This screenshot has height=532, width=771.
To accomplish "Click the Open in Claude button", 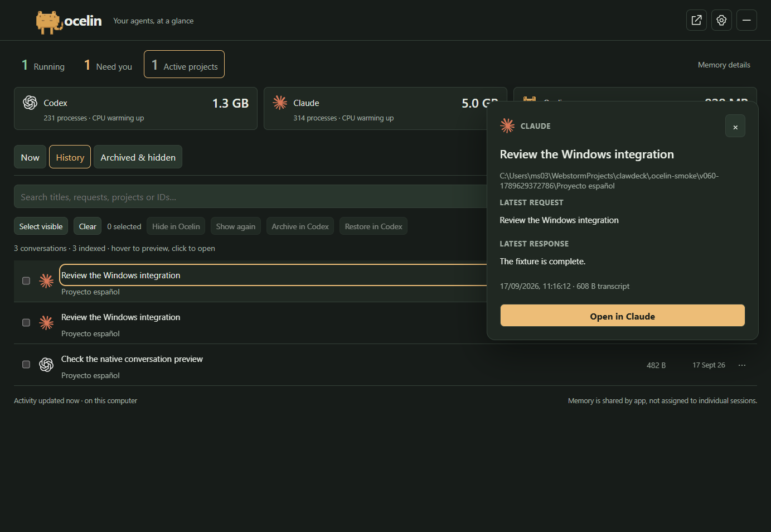I will (622, 316).
